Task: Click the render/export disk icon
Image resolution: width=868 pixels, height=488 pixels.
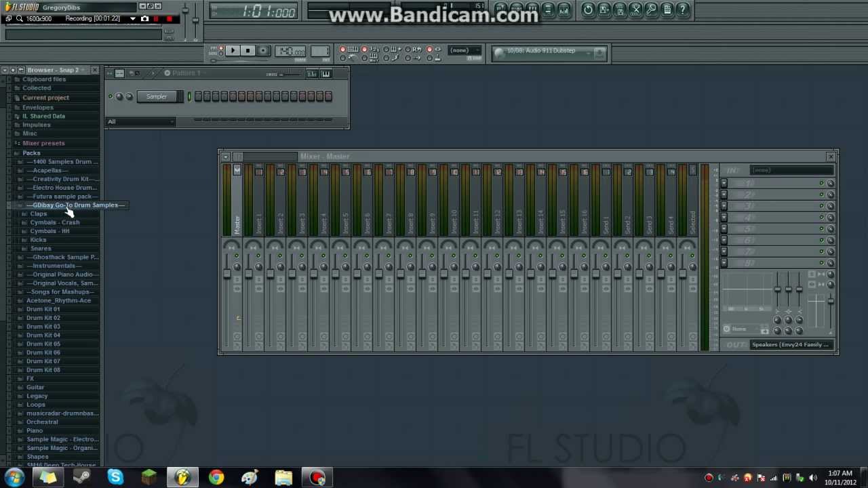Action: [x=620, y=9]
